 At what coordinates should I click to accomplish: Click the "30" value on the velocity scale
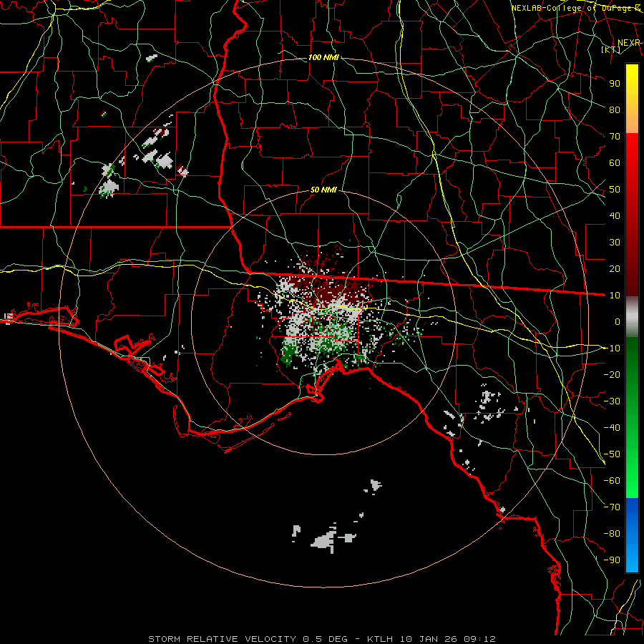pos(615,243)
